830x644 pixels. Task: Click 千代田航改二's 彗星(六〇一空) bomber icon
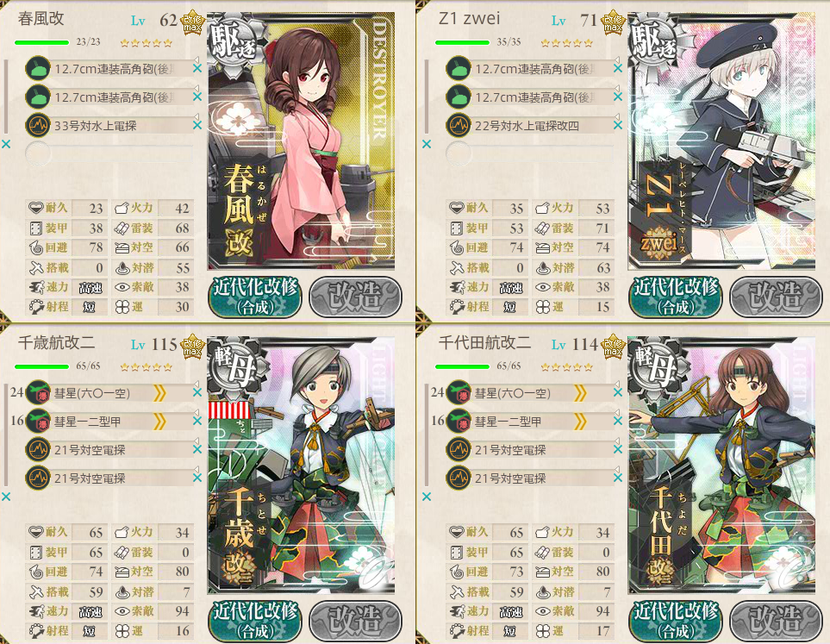point(459,393)
